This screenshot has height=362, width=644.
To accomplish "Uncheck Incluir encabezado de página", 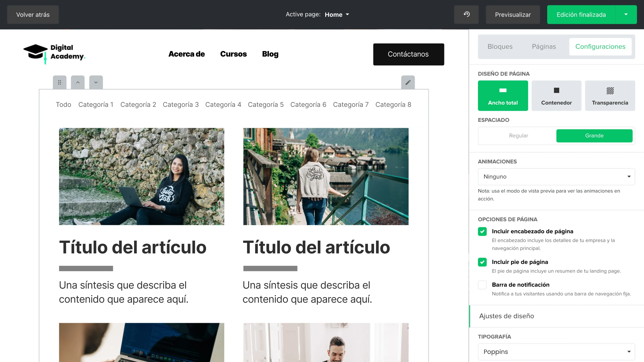I will [x=482, y=231].
